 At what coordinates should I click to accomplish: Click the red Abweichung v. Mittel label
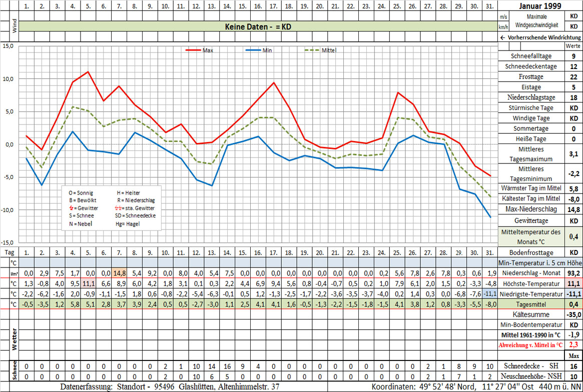pos(531,345)
